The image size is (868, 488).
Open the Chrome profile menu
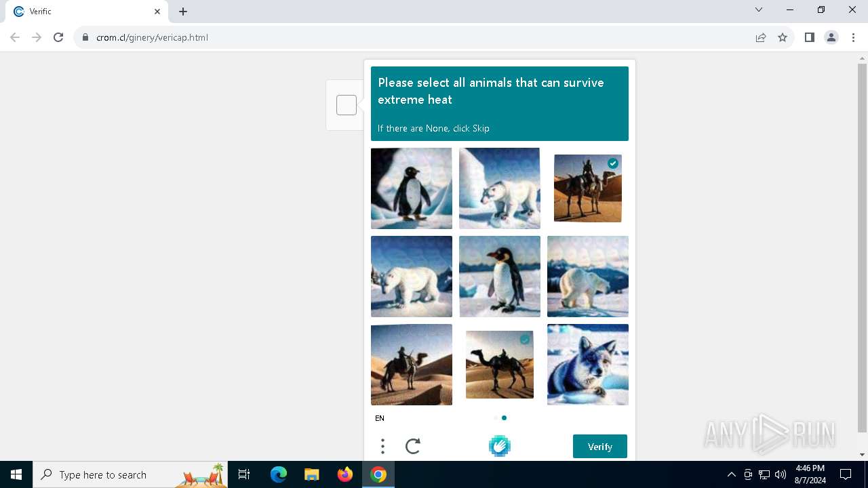pyautogui.click(x=831, y=37)
